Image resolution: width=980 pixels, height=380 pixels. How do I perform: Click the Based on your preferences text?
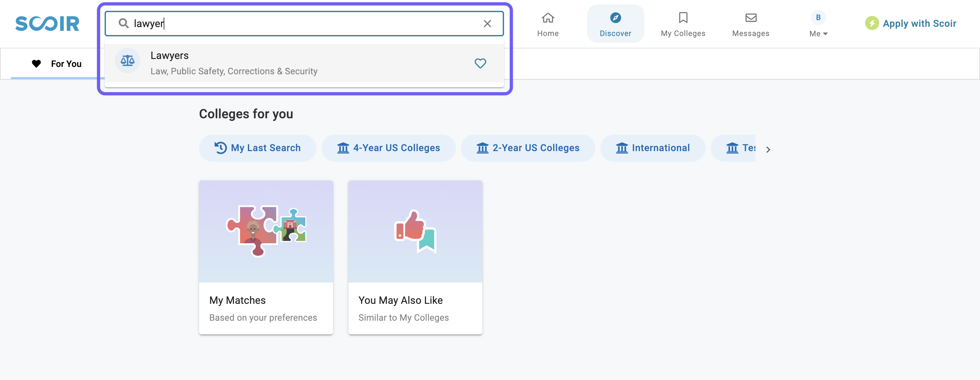tap(263, 318)
